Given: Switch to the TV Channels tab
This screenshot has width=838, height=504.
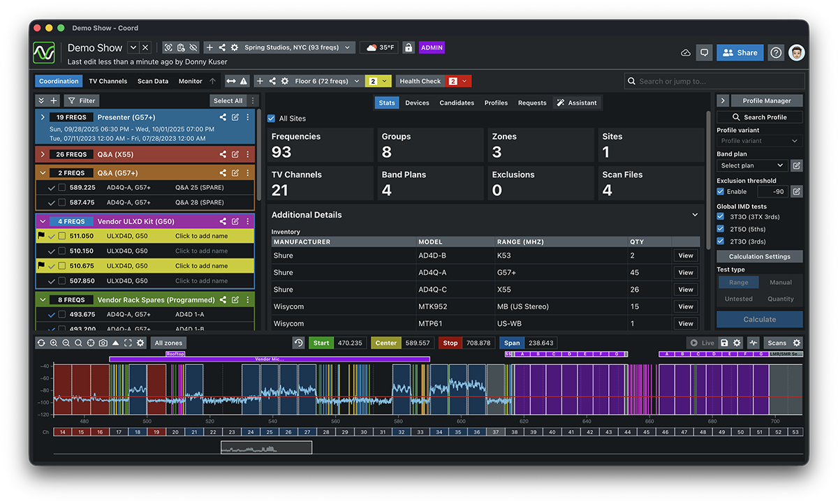Looking at the screenshot, I should pyautogui.click(x=108, y=81).
